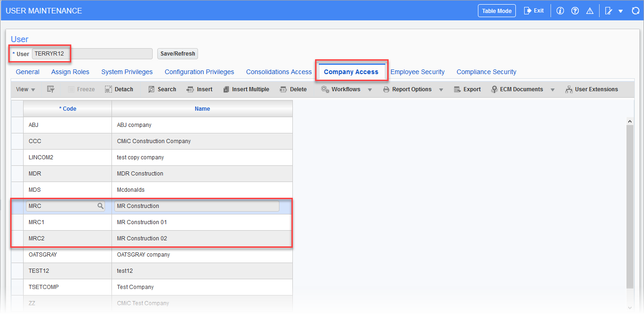Click the query by example filter icon
Image resolution: width=644 pixels, height=314 pixels.
pyautogui.click(x=51, y=89)
